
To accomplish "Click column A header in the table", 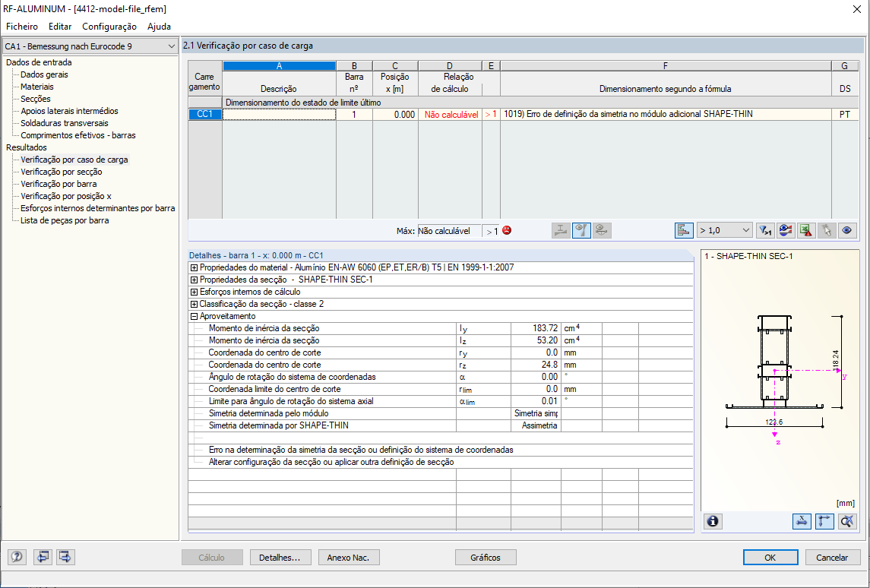I will (279, 66).
